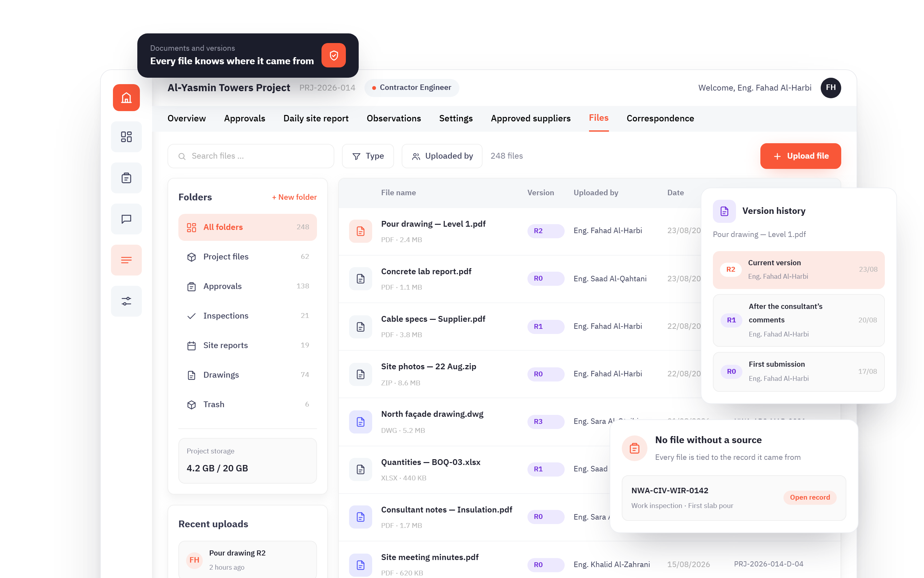Click the home icon in the sidebar
924x578 pixels.
tap(126, 98)
